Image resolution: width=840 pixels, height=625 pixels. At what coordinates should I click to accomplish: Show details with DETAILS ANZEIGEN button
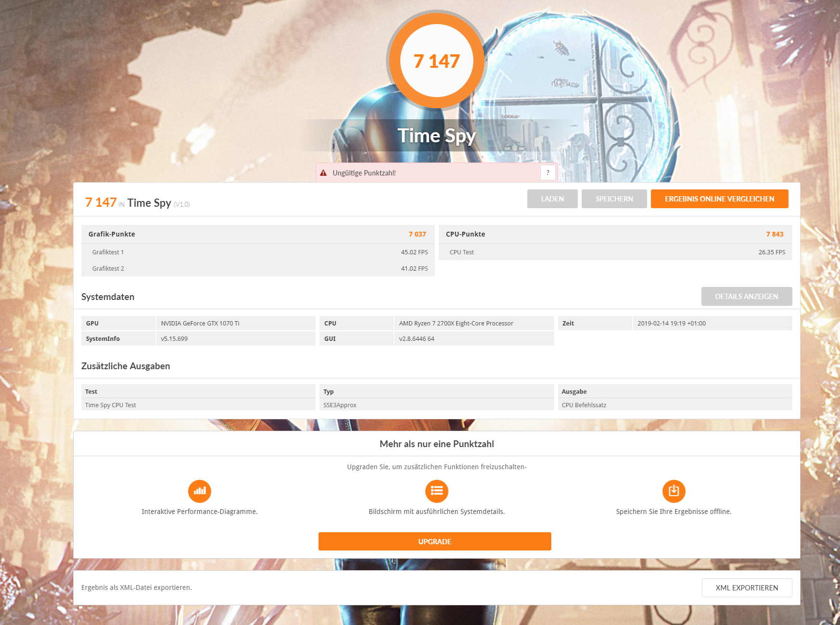pos(746,297)
